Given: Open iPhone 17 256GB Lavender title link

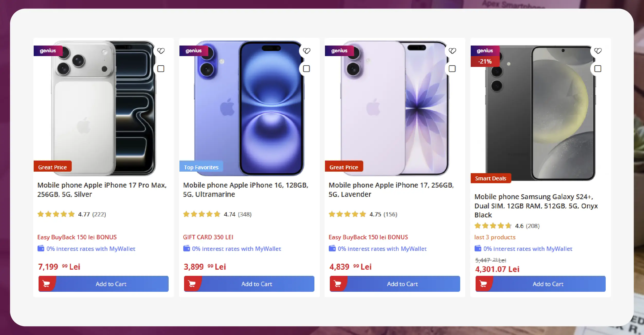Looking at the screenshot, I should click(391, 190).
